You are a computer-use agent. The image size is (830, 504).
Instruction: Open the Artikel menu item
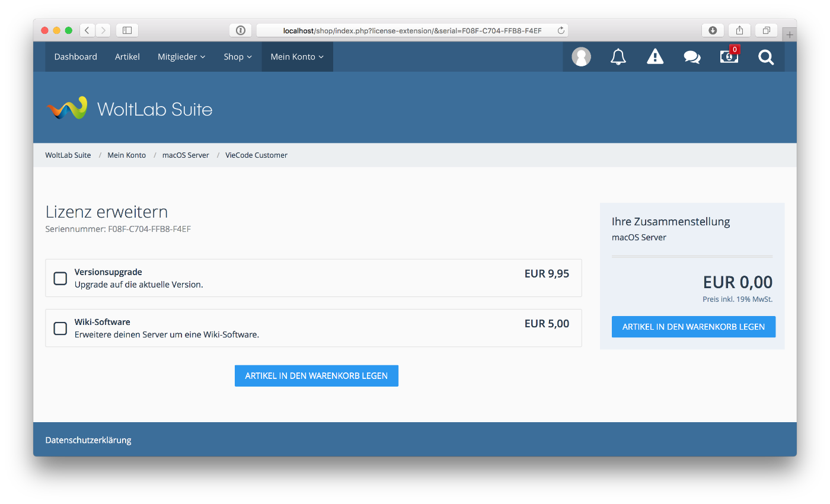point(127,57)
